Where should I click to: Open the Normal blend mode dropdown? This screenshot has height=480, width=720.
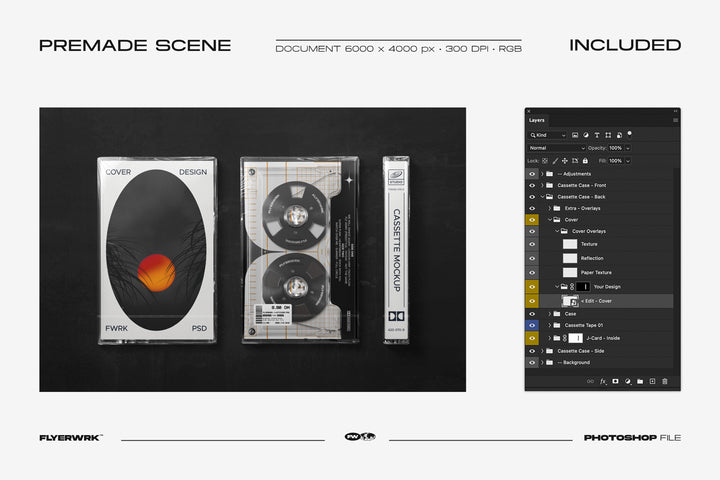[x=556, y=148]
